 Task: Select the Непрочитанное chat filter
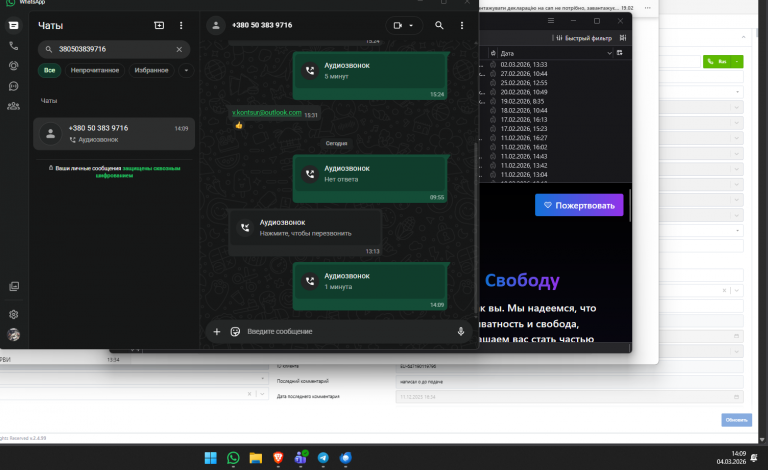pyautogui.click(x=95, y=70)
